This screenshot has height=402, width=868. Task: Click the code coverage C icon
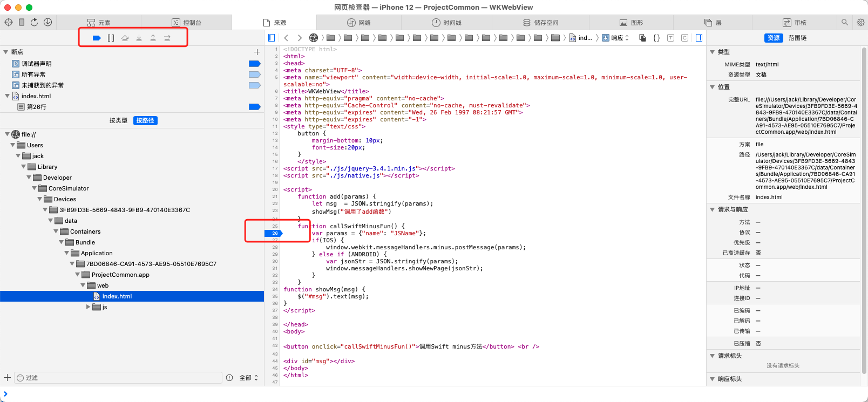[684, 38]
